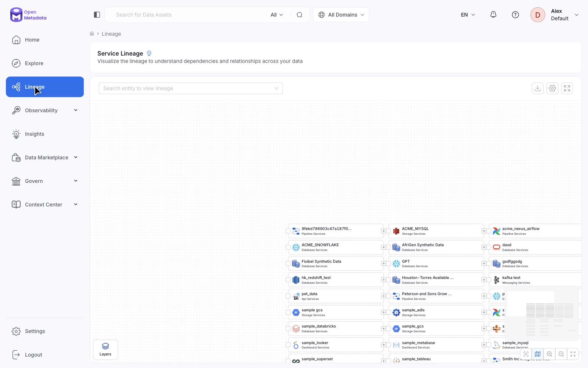Click the square handle left of pet_data
The width and height of the screenshot is (588, 368).
tap(288, 296)
